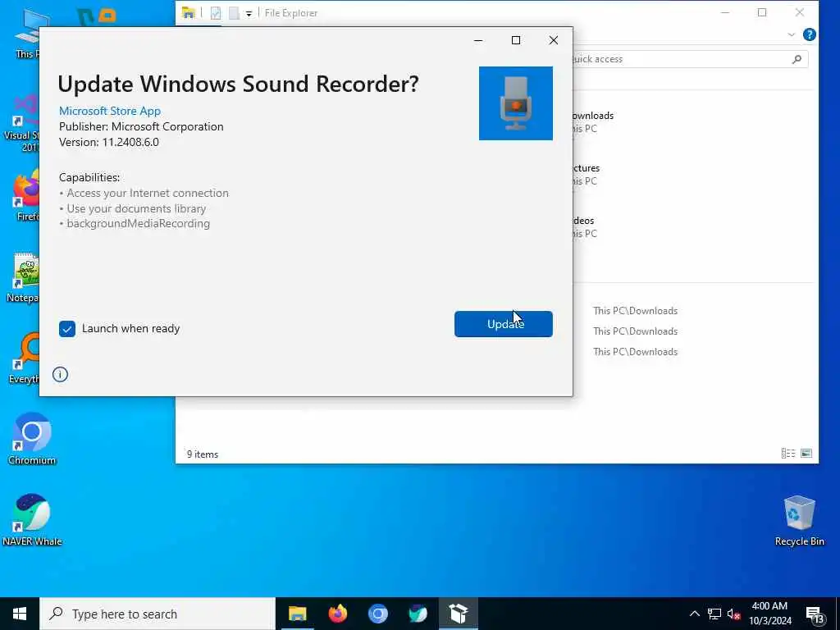This screenshot has height=630, width=840.
Task: Open the Windows Start menu
Action: point(20,614)
